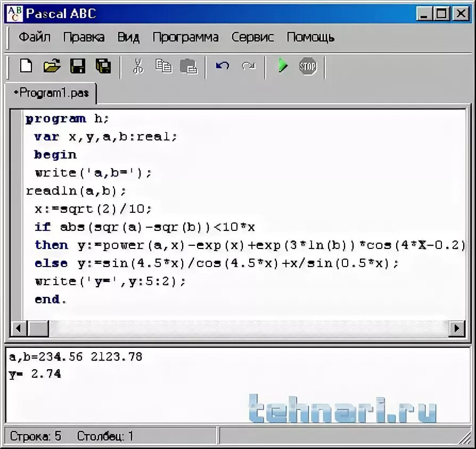
Task: Click the left arrow of horizontal scrollbar
Action: click(19, 328)
